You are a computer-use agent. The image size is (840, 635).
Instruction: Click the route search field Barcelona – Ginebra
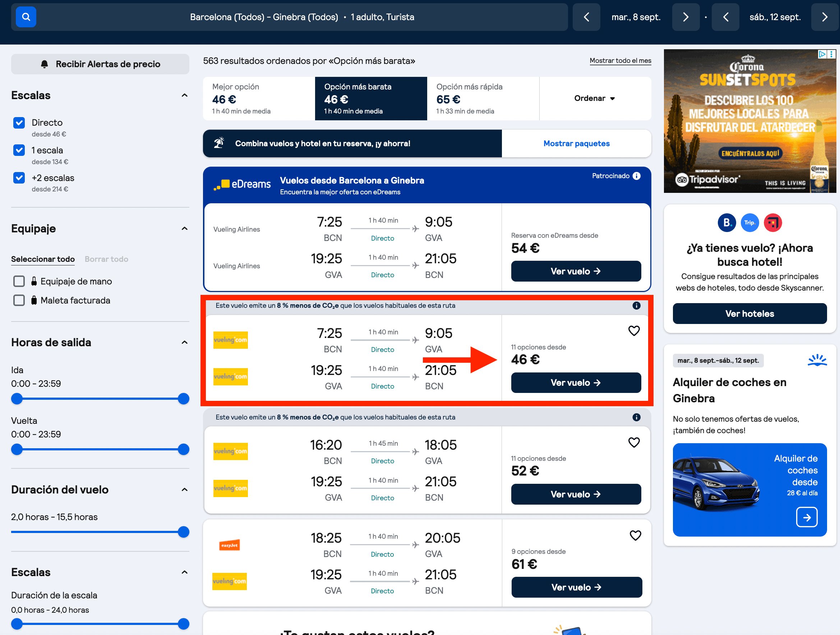pyautogui.click(x=289, y=17)
